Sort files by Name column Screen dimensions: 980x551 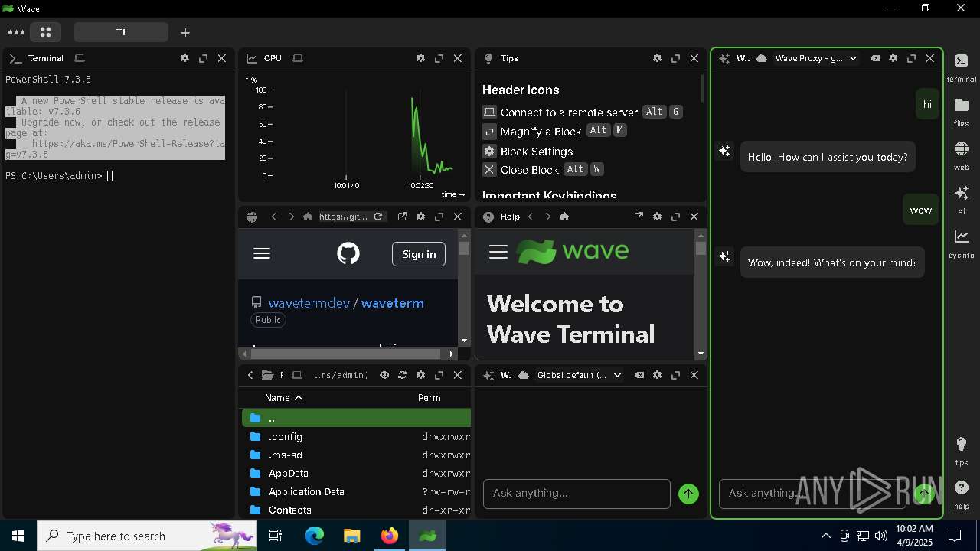pos(283,398)
